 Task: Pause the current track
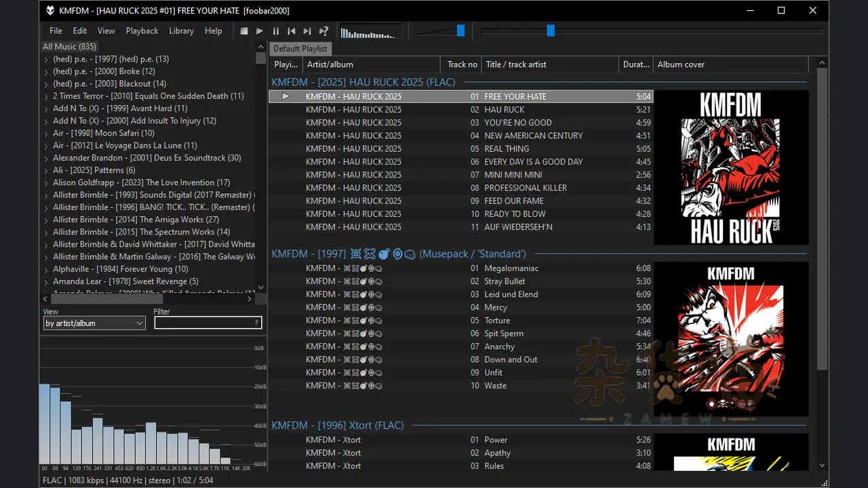pyautogui.click(x=275, y=30)
